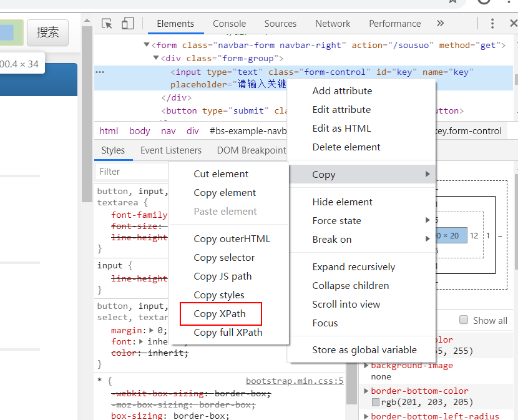The image size is (518, 420).
Task: Select Cut element in submenu
Action: coord(221,174)
